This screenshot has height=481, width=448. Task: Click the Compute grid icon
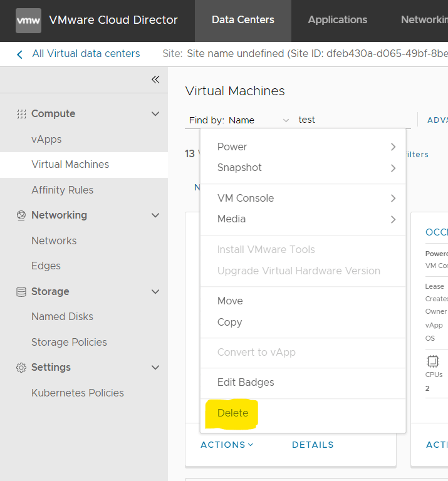[21, 114]
